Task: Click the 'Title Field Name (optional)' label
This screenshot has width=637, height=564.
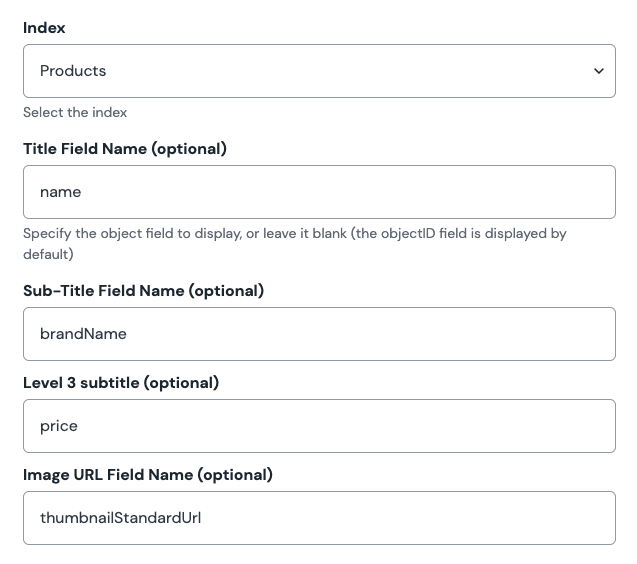Action: [125, 149]
